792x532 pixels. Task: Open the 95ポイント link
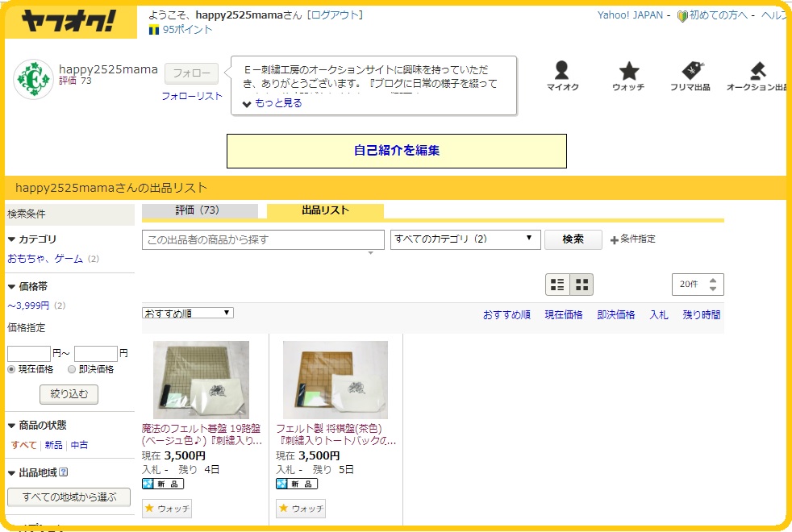pyautogui.click(x=187, y=30)
